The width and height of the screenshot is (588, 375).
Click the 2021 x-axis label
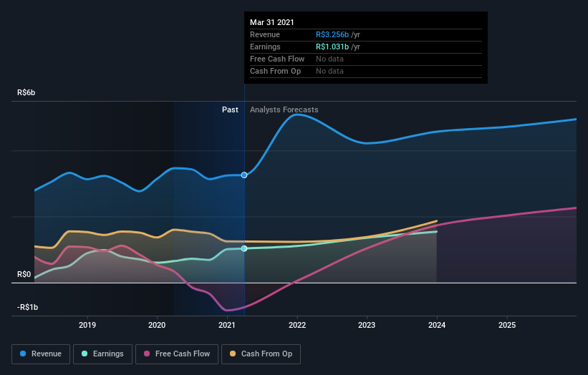click(227, 325)
